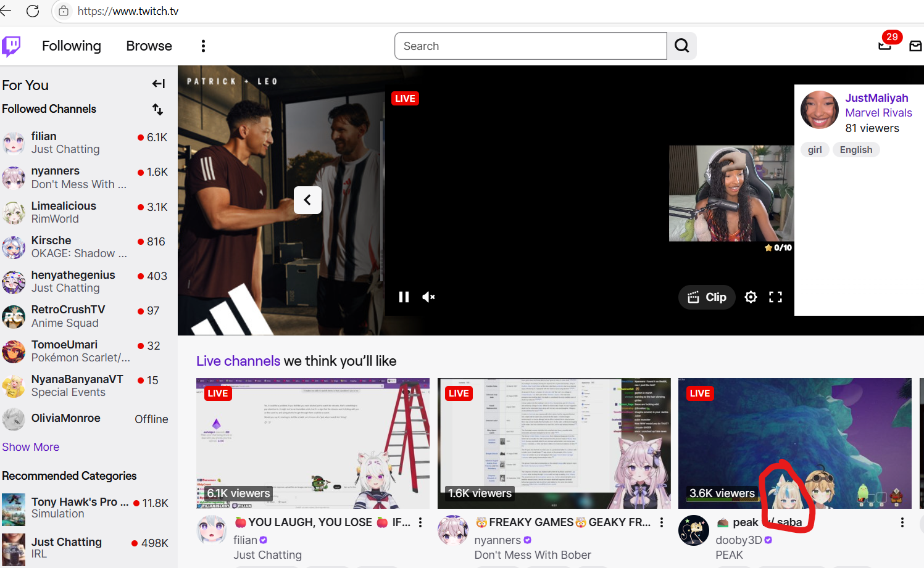Screen dimensions: 924x568
Task: Click PEAK category under dooby3D
Action: [730, 555]
